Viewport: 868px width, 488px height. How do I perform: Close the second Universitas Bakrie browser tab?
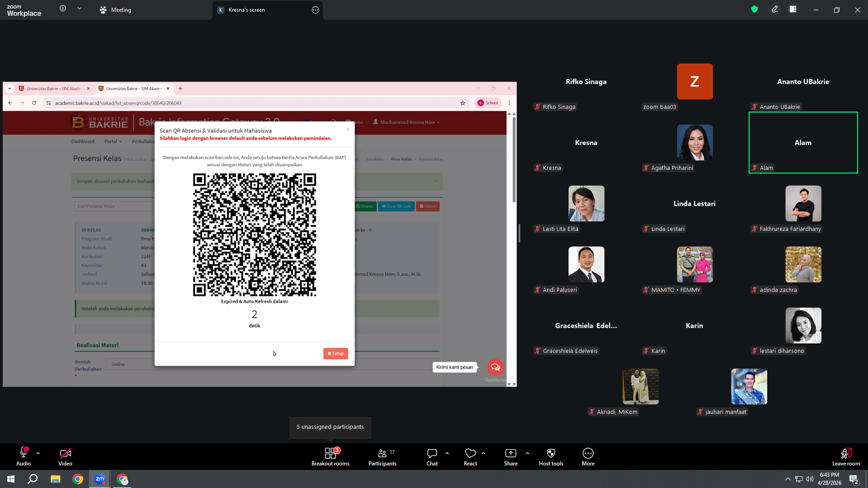point(168,89)
